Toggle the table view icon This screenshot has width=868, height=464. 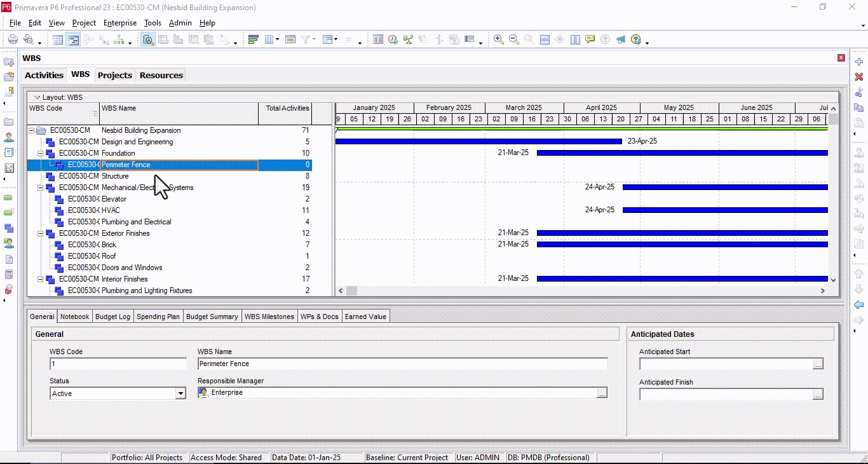[58, 39]
